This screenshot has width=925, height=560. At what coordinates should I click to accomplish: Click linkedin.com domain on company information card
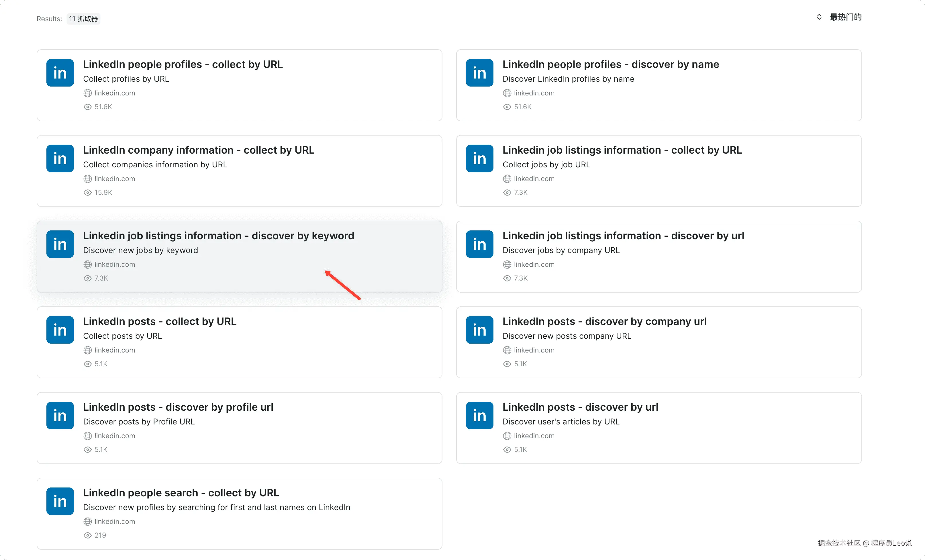[x=115, y=179]
